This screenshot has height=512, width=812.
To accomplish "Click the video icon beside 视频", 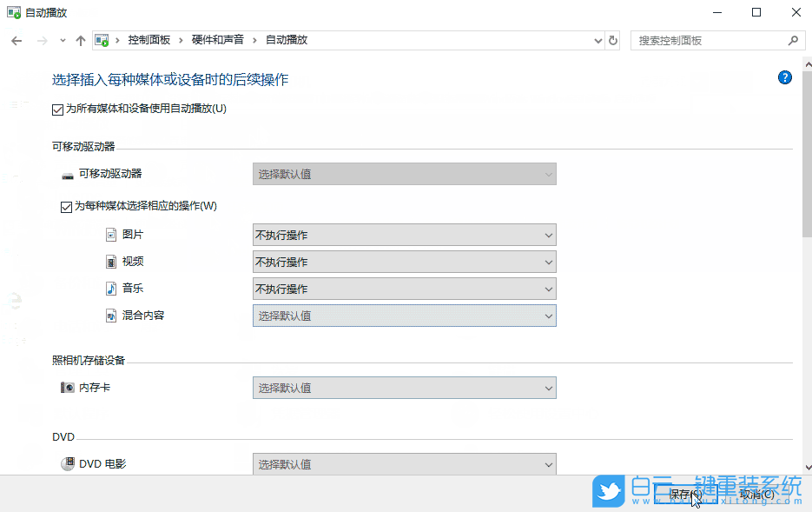I will [x=111, y=261].
